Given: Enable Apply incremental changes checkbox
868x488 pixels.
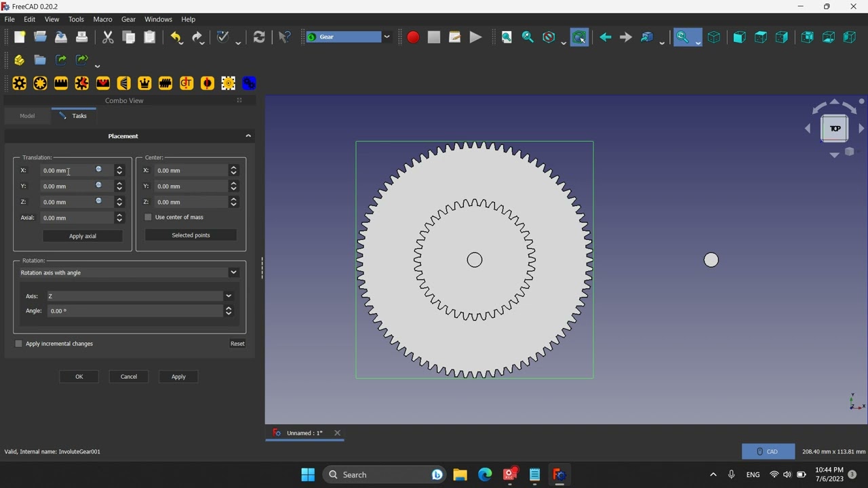Looking at the screenshot, I should [x=18, y=344].
